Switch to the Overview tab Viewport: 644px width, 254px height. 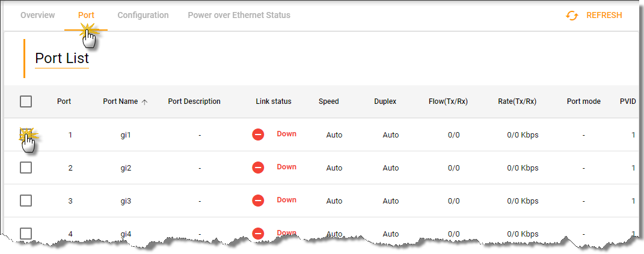click(x=37, y=15)
